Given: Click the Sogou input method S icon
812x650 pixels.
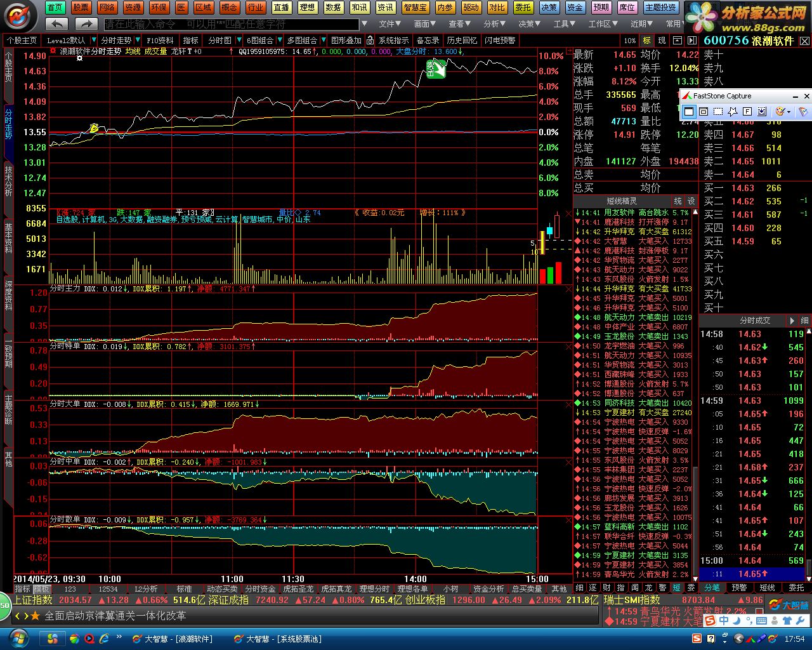Looking at the screenshot, I should tap(709, 620).
